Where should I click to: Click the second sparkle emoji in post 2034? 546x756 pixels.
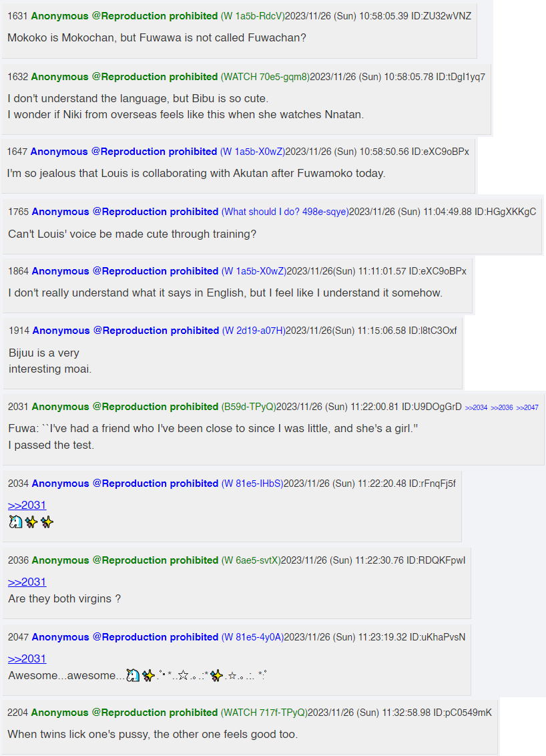point(47,522)
